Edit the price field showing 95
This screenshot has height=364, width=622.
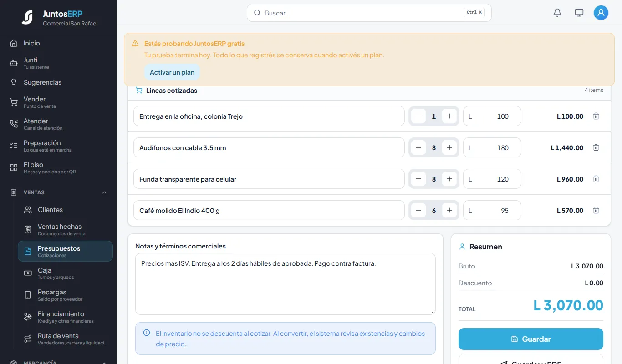coord(492,210)
